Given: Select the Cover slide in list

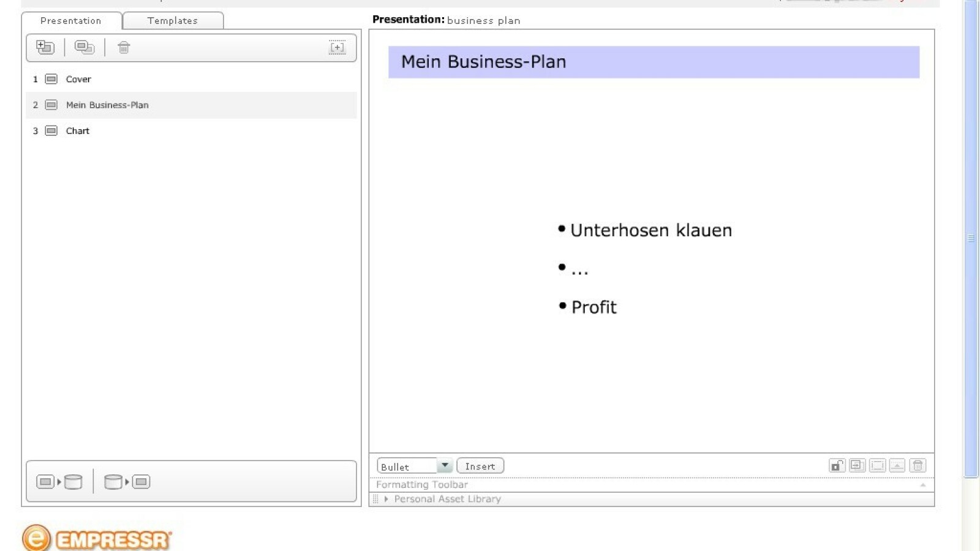Looking at the screenshot, I should (78, 80).
